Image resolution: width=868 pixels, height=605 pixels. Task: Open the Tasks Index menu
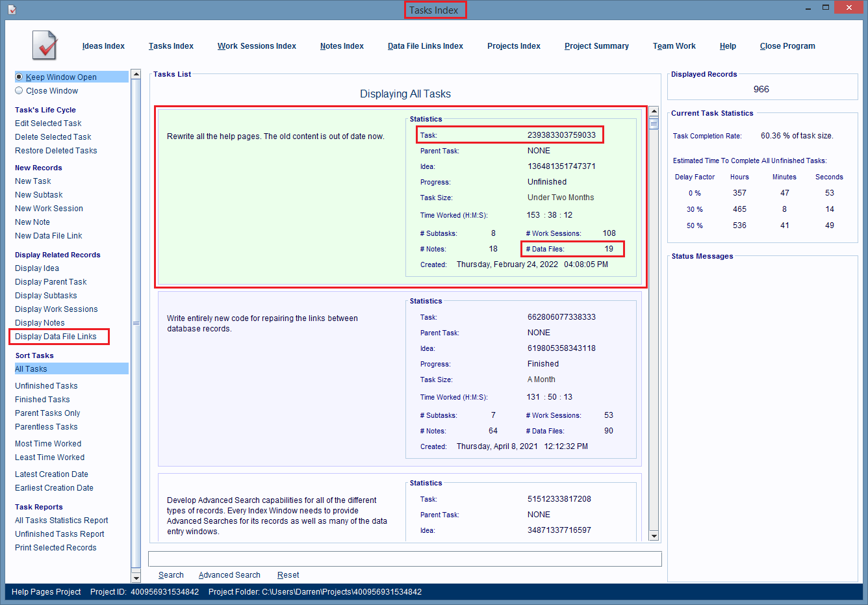(x=171, y=46)
